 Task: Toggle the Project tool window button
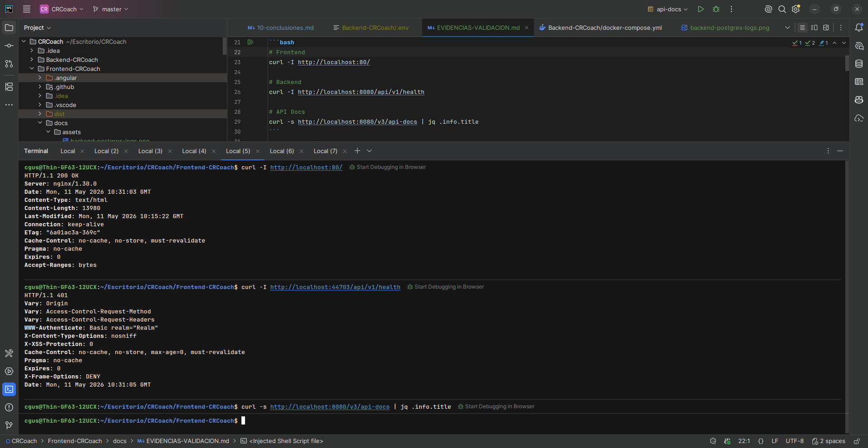9,28
